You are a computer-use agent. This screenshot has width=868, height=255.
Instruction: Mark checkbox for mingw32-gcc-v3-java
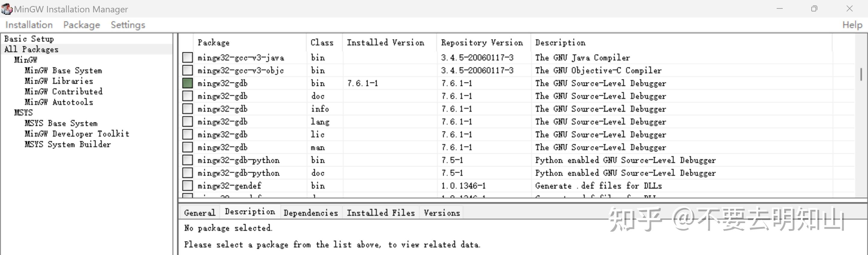pyautogui.click(x=187, y=57)
